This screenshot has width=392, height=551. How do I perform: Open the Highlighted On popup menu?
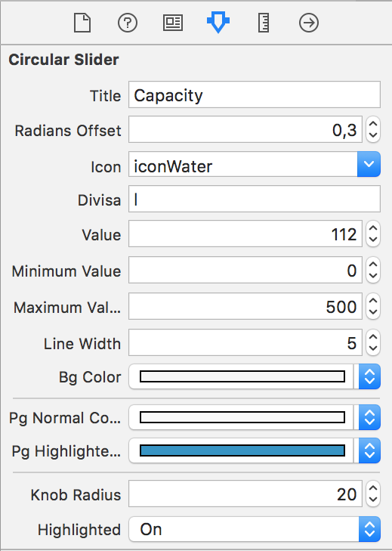point(255,529)
